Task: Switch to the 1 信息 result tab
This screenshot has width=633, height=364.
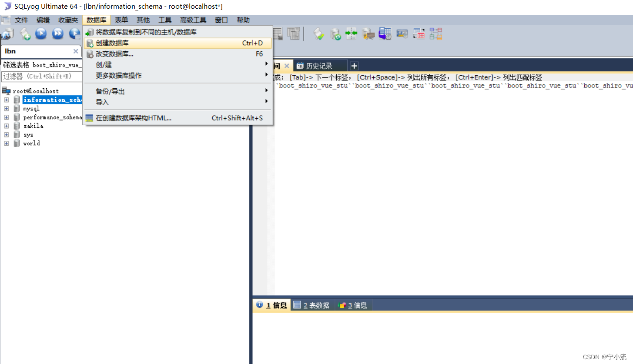Action: click(x=272, y=305)
